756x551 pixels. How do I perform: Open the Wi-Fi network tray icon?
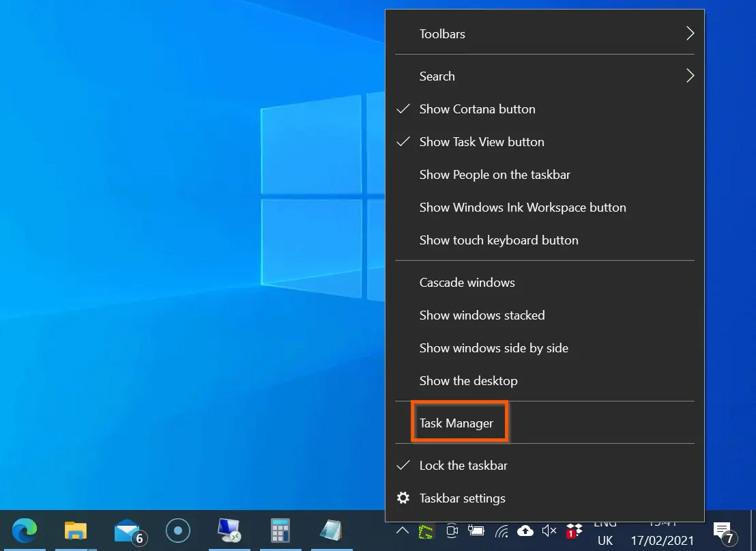coord(501,531)
